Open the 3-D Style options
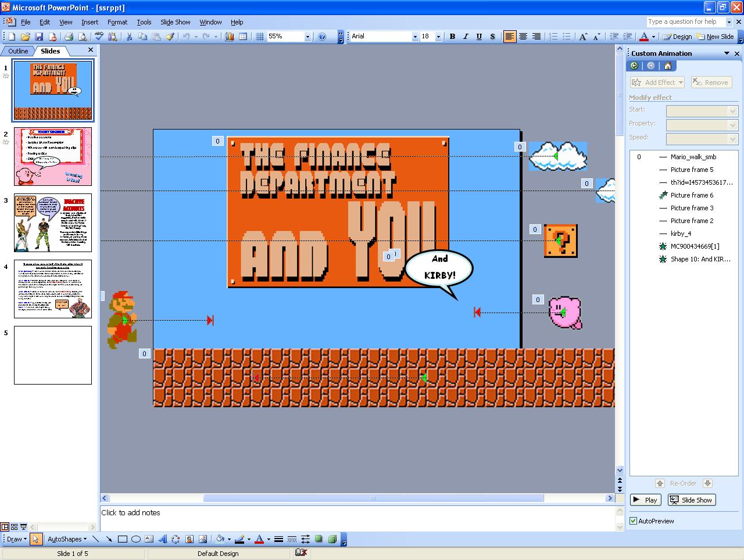The height and width of the screenshot is (560, 744). click(x=332, y=539)
